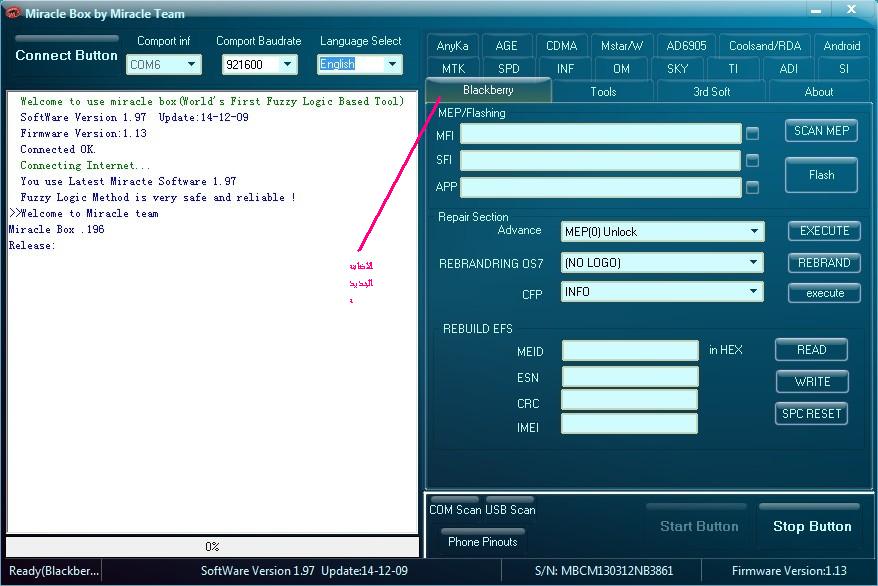Toggle the MFI checkbox

753,133
